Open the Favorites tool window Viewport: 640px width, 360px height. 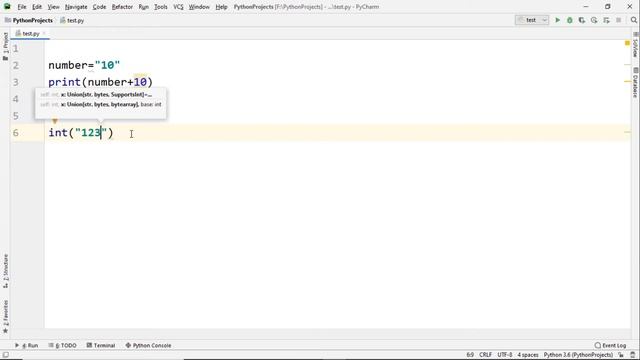pyautogui.click(x=5, y=316)
